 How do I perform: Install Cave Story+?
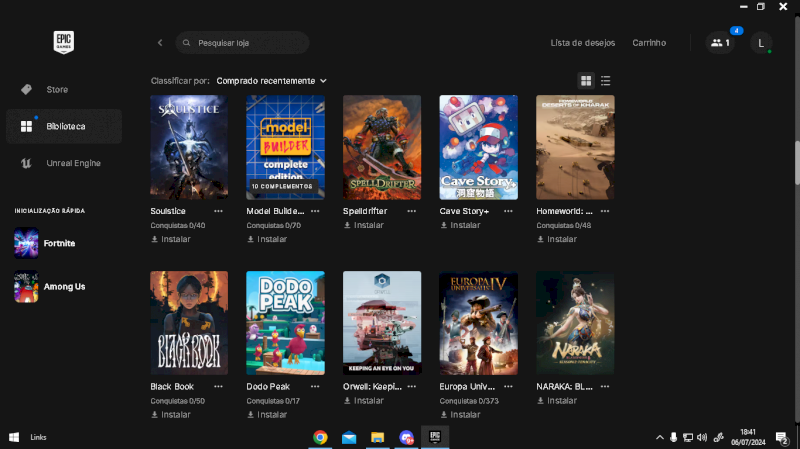(x=460, y=225)
